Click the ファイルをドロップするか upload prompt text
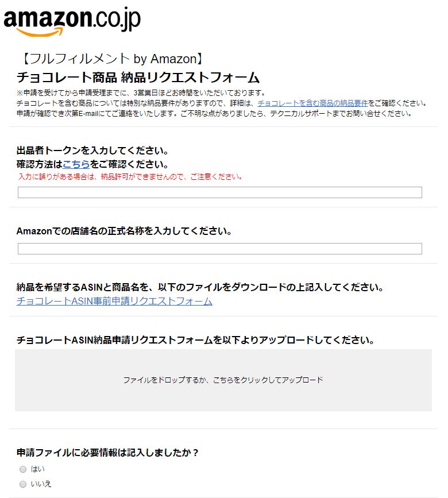The width and height of the screenshot is (448, 498). pos(223,380)
